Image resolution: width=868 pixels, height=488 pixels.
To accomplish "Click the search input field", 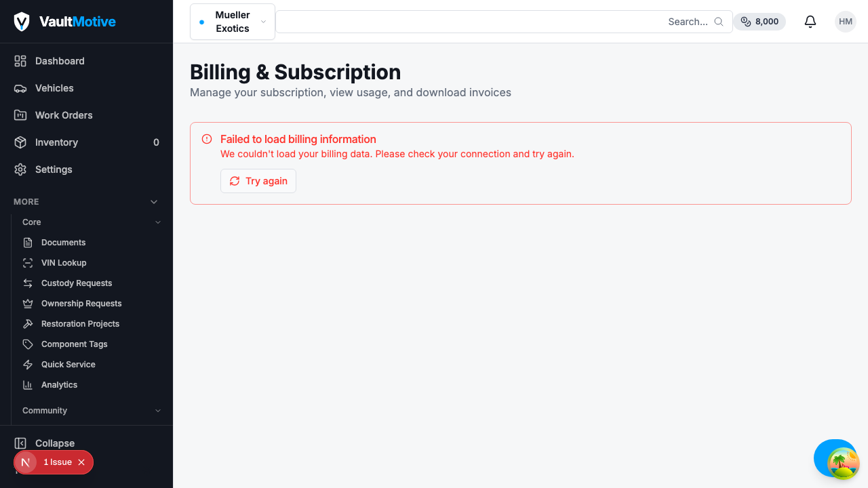I will tap(504, 22).
